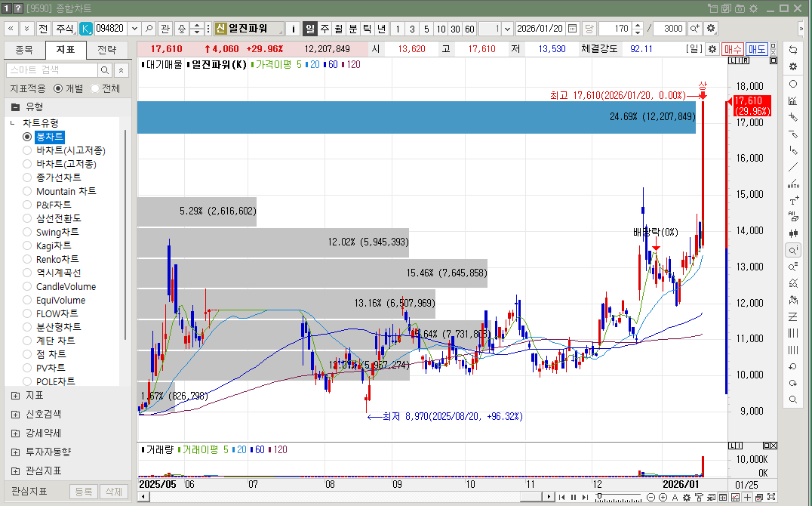Screen dimensions: 812x506
Task: Click the horizontal chart scrollbar right arrow
Action: (549, 497)
